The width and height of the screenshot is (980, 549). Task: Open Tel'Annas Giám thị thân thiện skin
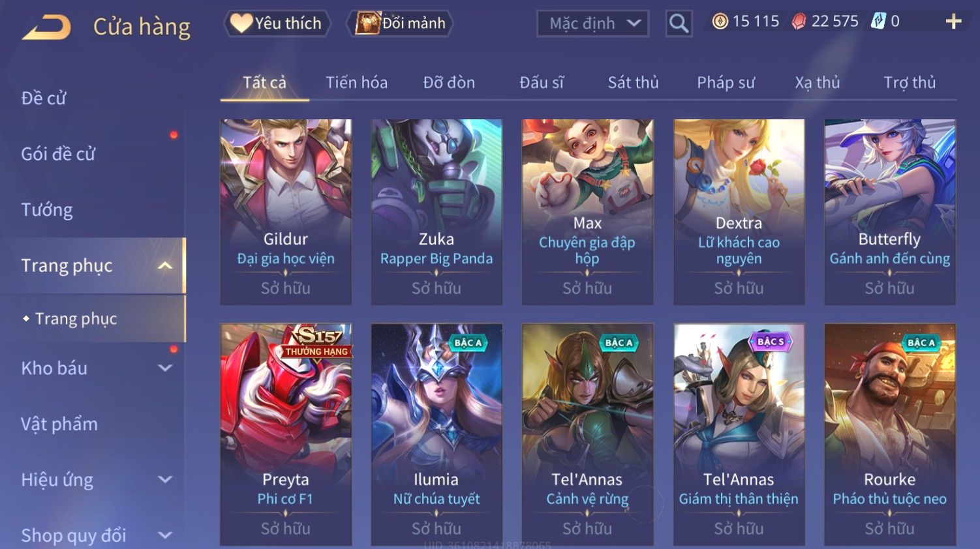(x=739, y=434)
